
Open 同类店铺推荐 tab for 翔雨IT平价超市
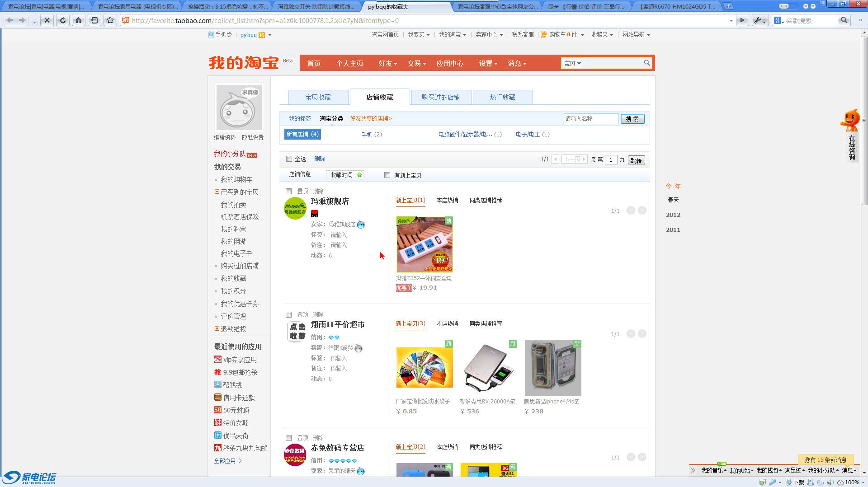click(486, 323)
